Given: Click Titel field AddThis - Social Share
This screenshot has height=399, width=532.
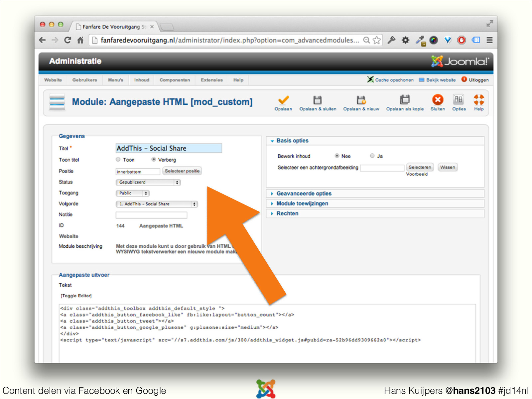Looking at the screenshot, I should [x=169, y=148].
